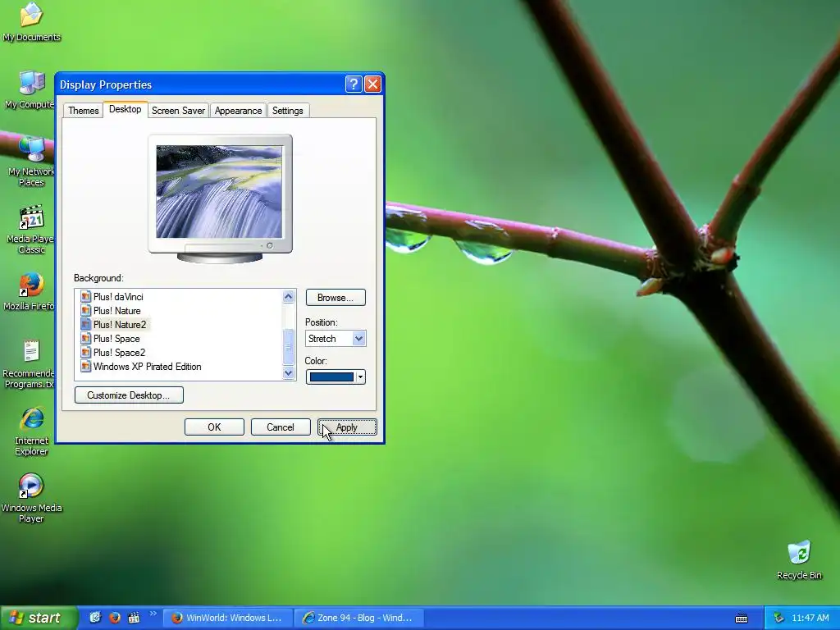Select Plus! Space2 background

pos(113,353)
